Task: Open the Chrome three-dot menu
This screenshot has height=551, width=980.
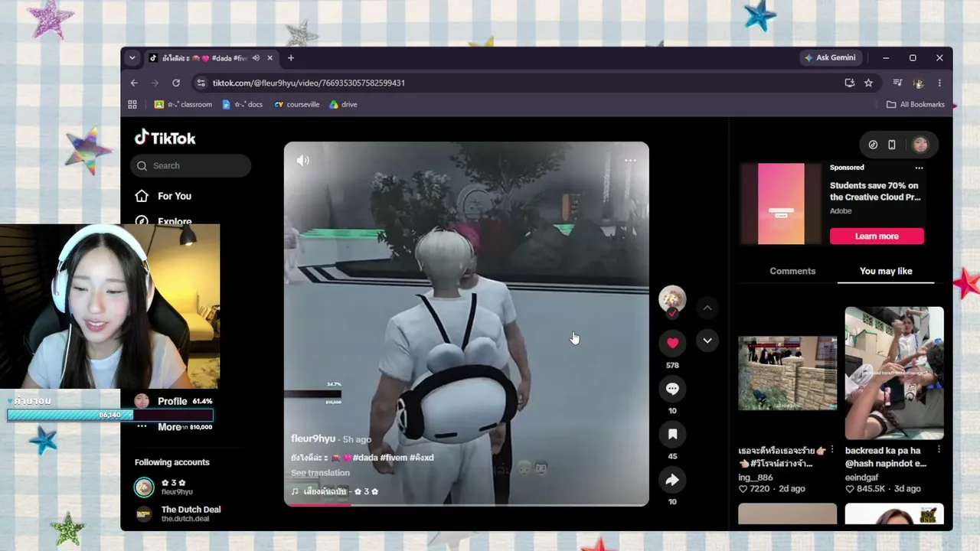Action: click(939, 83)
